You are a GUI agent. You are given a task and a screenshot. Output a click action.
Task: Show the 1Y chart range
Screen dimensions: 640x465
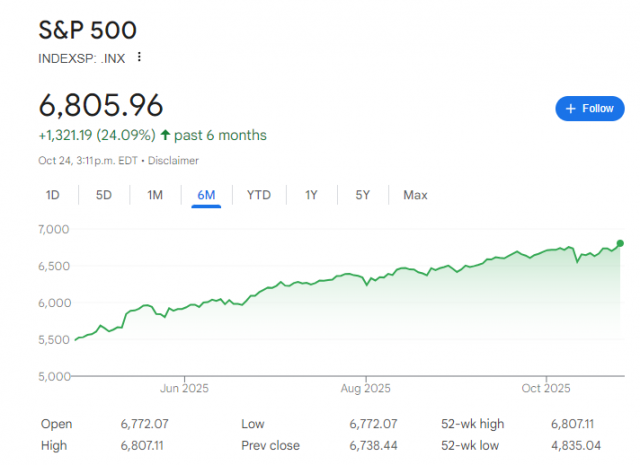pyautogui.click(x=311, y=195)
